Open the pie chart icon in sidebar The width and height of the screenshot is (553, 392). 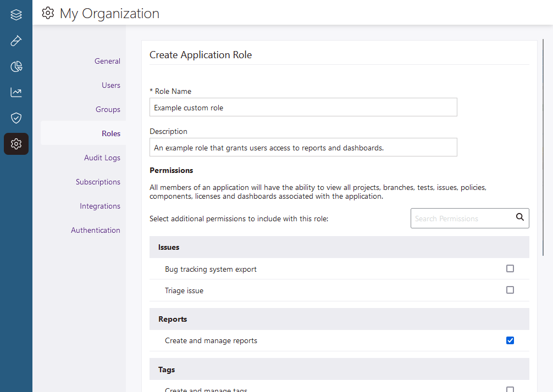(x=16, y=67)
